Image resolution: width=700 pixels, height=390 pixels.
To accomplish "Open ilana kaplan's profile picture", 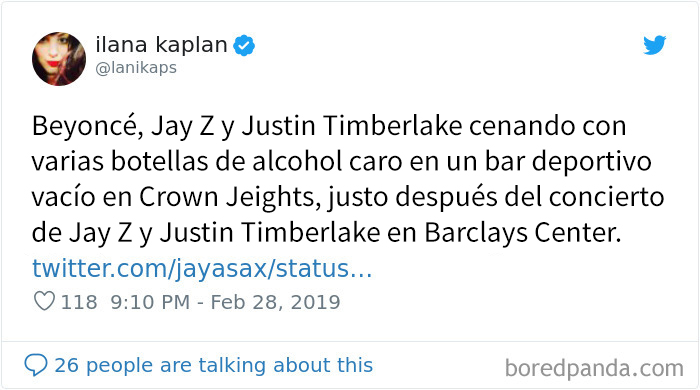I will pos(59,59).
